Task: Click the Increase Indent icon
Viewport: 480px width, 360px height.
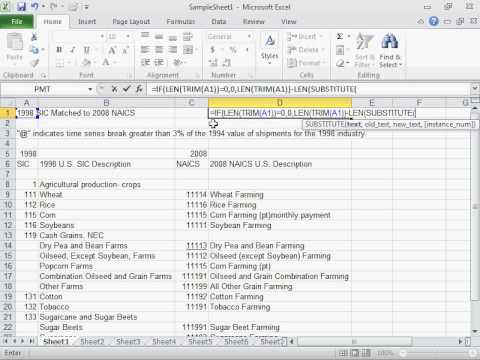Action: 159,62
